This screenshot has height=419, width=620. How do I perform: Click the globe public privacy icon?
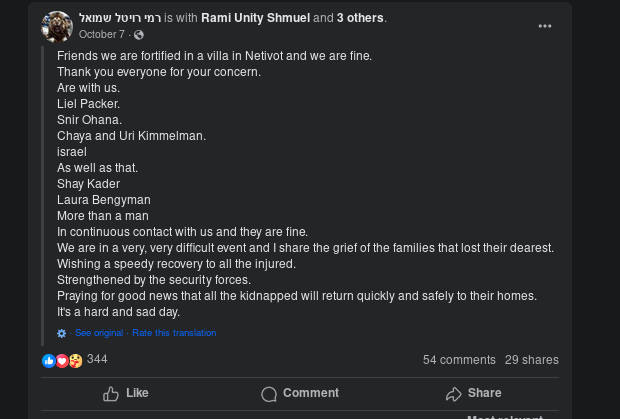tap(139, 35)
